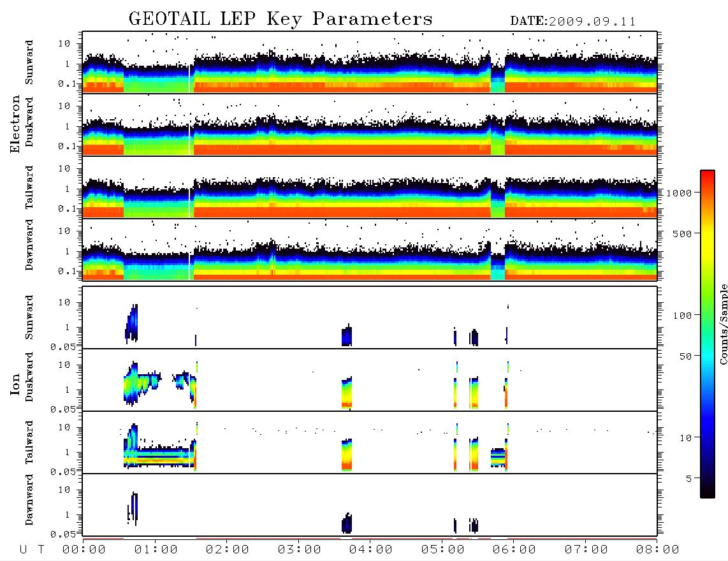Select the Ion "Tailward" axis label
Viewport: 728px width, 561px height.
29,442
